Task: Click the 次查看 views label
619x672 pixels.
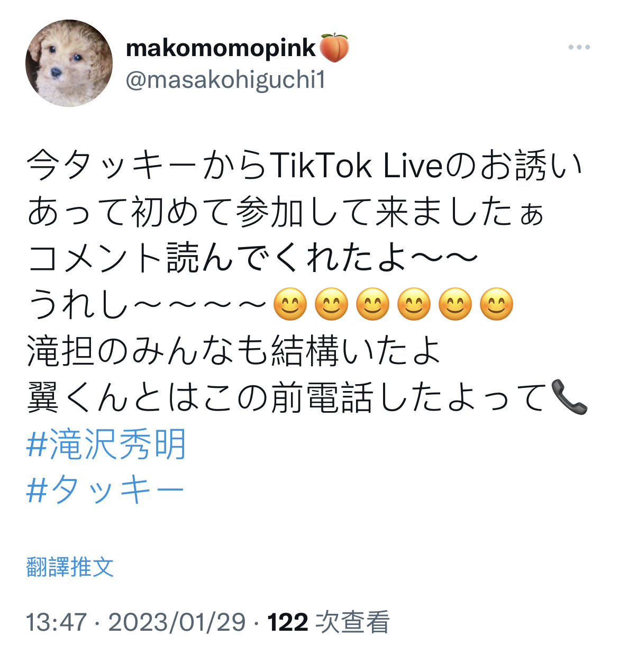Action: (353, 622)
